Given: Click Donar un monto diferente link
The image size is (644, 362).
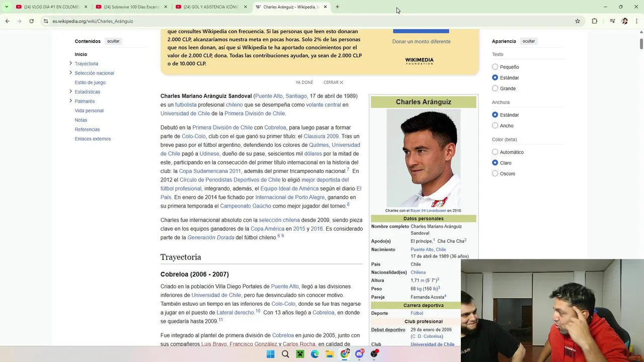Looking at the screenshot, I should click(421, 41).
